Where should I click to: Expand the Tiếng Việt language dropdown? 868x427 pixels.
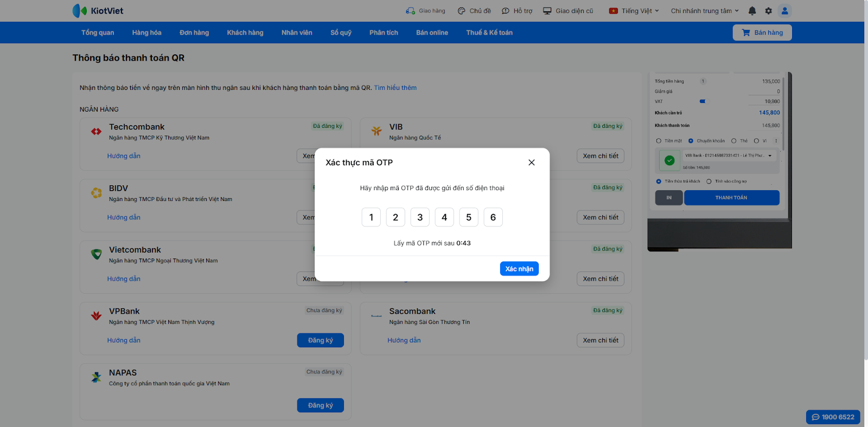634,11
